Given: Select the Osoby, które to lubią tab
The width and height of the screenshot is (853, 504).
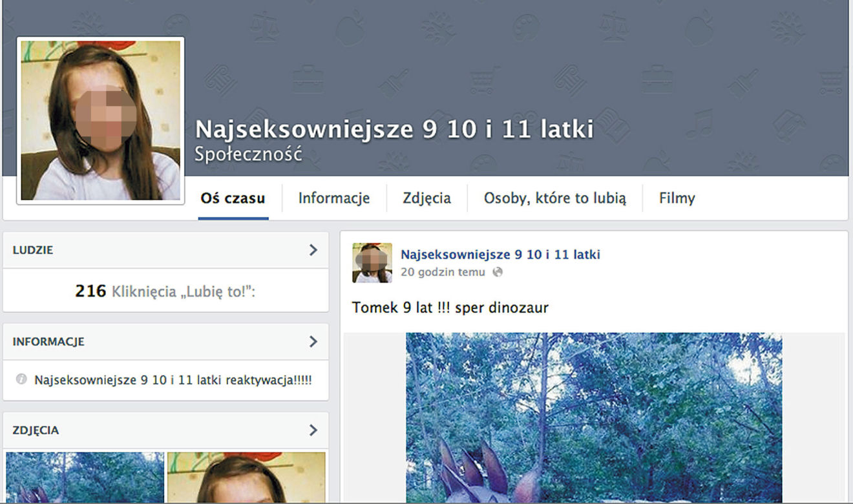Looking at the screenshot, I should 555,198.
